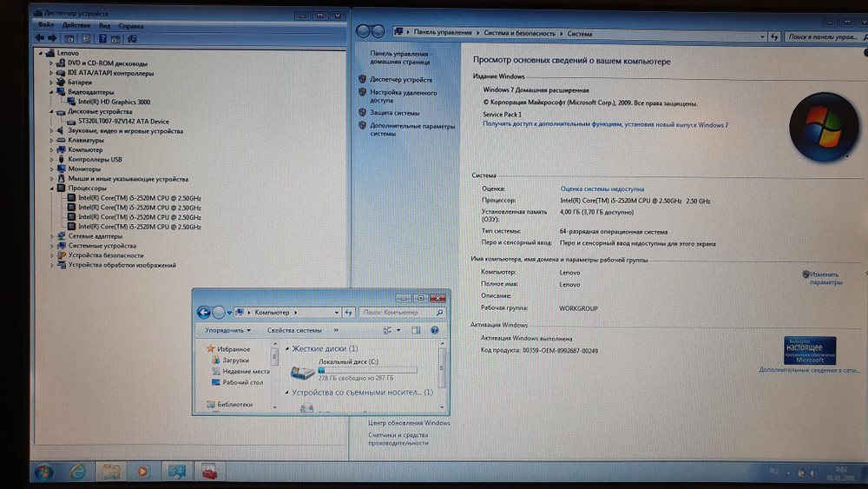Image resolution: width=868 pixels, height=489 pixels.
Task: Open Защита системы link
Action: pyautogui.click(x=394, y=113)
